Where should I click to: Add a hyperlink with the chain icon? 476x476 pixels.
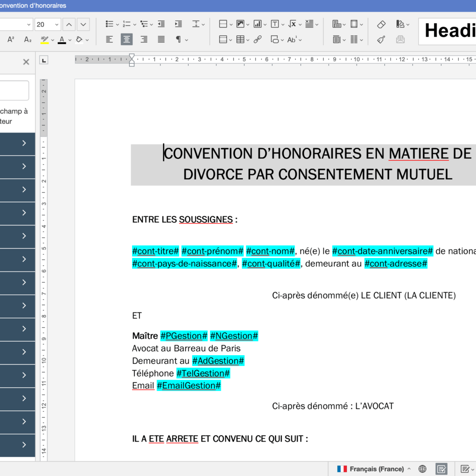(258, 39)
